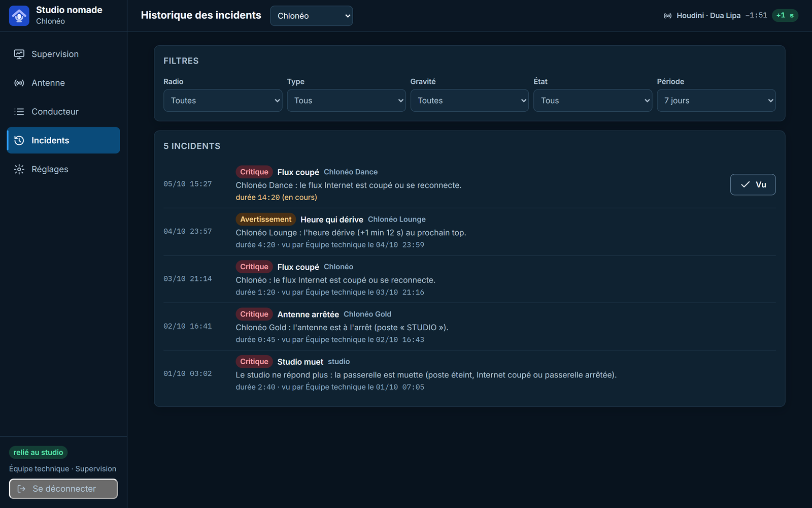
Task: Change the Période filter from 7 jours
Action: coord(716,101)
